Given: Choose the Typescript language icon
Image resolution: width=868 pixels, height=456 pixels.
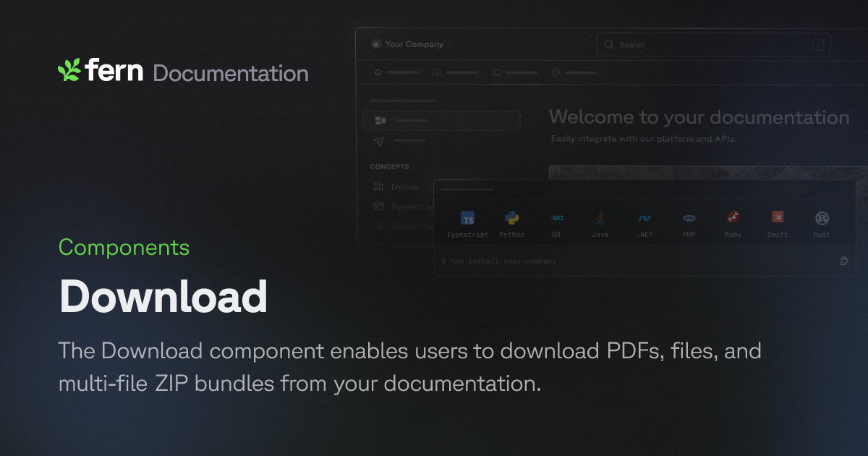Looking at the screenshot, I should (468, 219).
